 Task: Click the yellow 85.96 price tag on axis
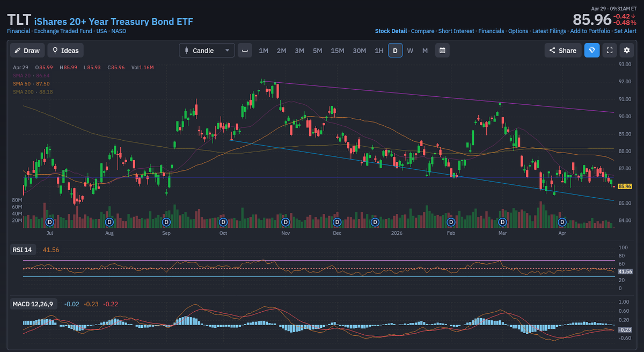[x=624, y=186]
